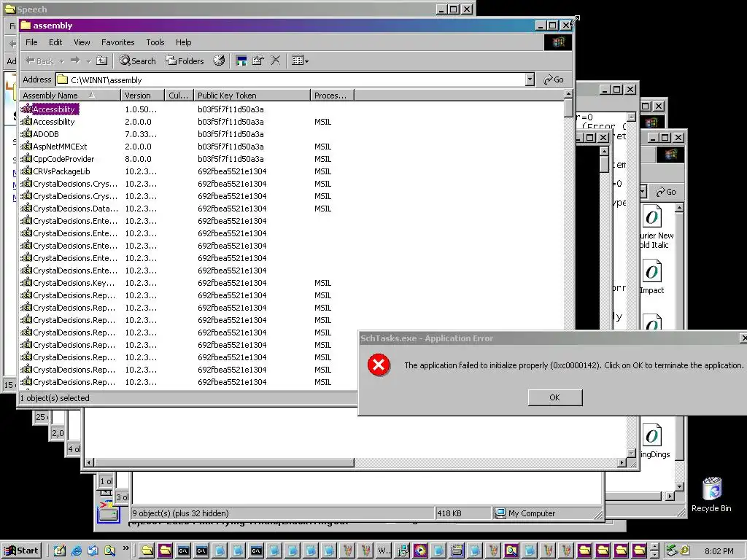Click the 8:02 PM system clock
The image size is (747, 560).
click(x=719, y=551)
